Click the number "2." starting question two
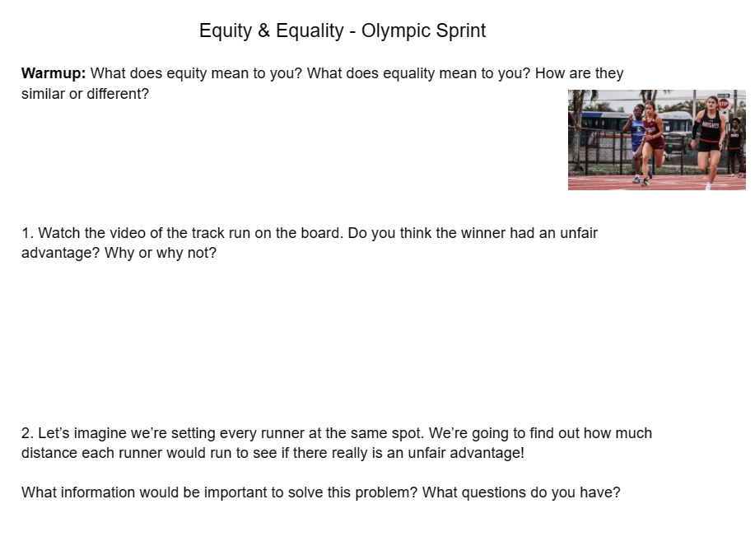The width and height of the screenshot is (755, 560). (x=28, y=433)
